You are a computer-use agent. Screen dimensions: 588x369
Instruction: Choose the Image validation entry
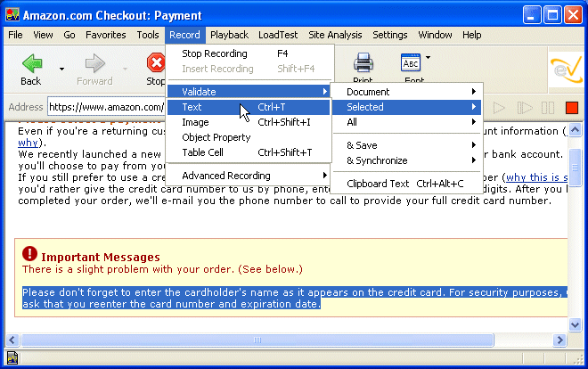249,122
